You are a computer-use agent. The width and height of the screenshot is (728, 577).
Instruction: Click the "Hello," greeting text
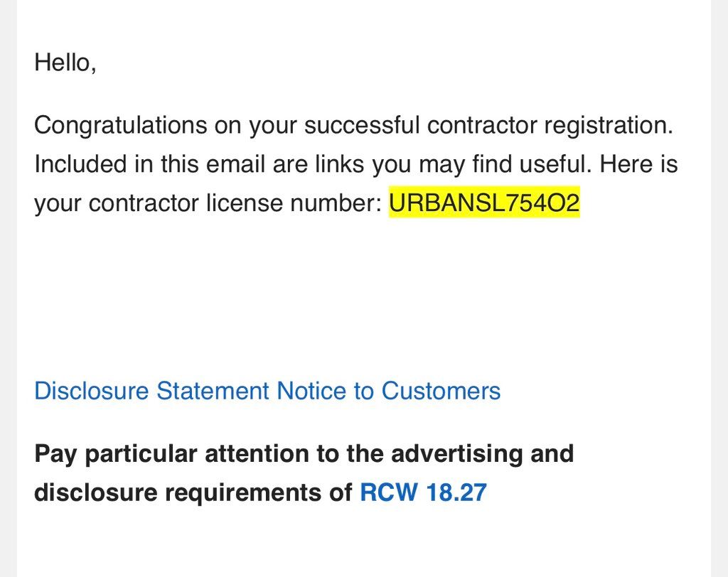[65, 63]
